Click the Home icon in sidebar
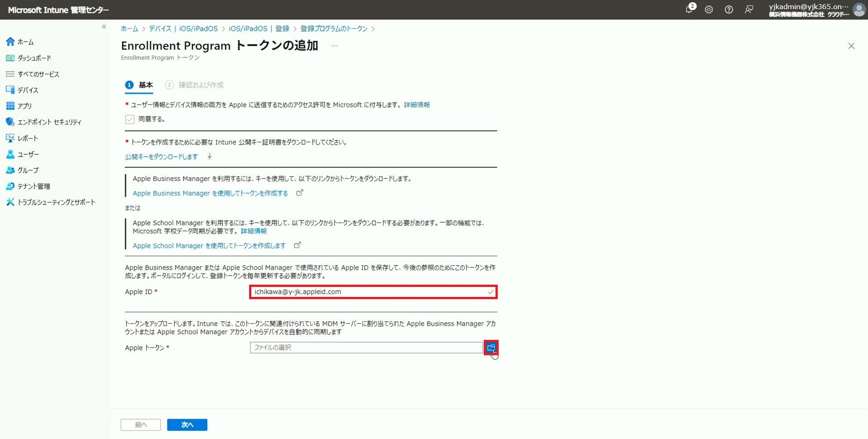Viewport: 868px width, 439px height. (10, 42)
